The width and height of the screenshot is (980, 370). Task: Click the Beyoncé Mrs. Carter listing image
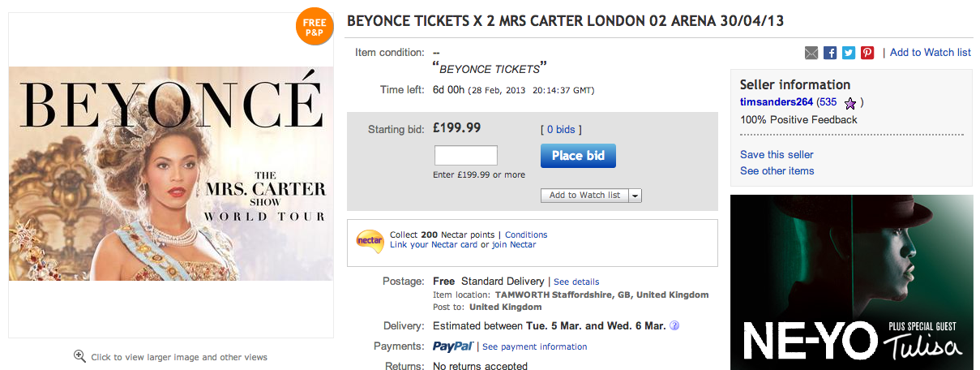171,174
